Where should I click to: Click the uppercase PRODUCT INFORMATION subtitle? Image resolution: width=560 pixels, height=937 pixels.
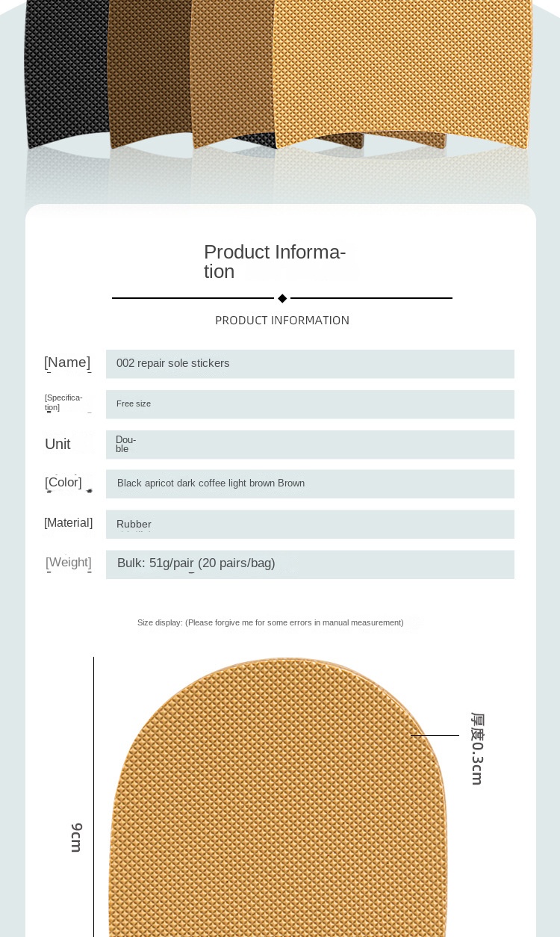tap(282, 321)
